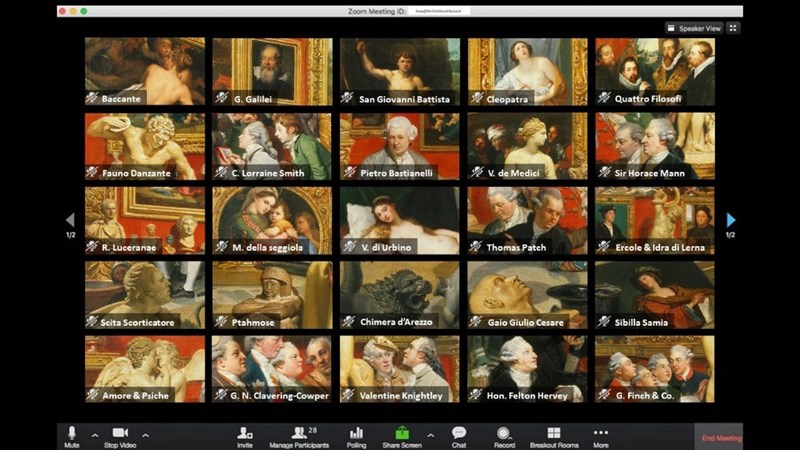The height and width of the screenshot is (450, 800).
Task: Open the Chat panel
Action: [459, 437]
